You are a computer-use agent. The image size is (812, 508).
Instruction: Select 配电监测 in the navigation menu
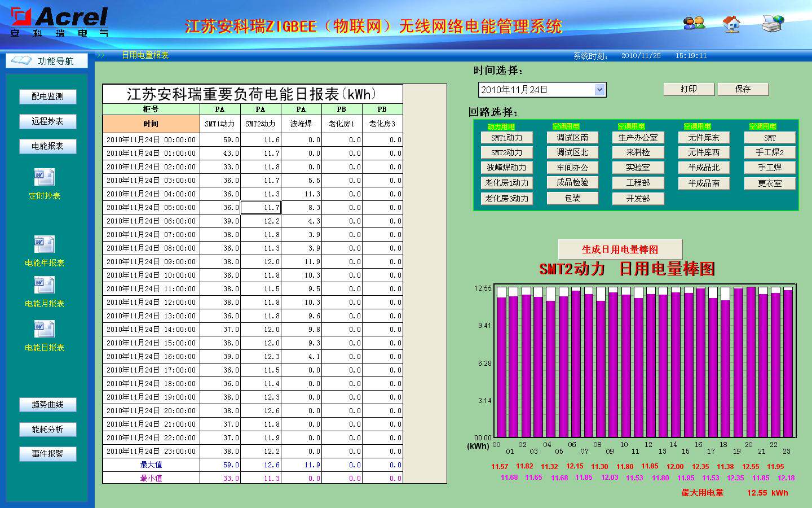(x=47, y=97)
